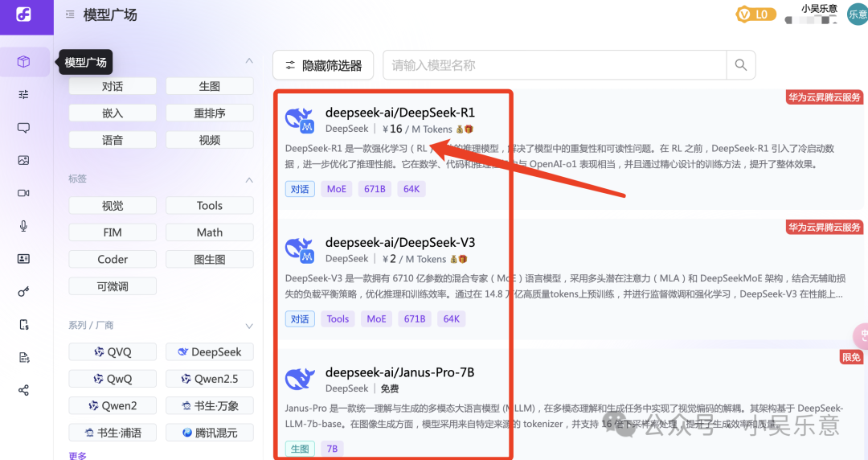
Task: Collapse the 标签 section chevron
Action: click(249, 179)
